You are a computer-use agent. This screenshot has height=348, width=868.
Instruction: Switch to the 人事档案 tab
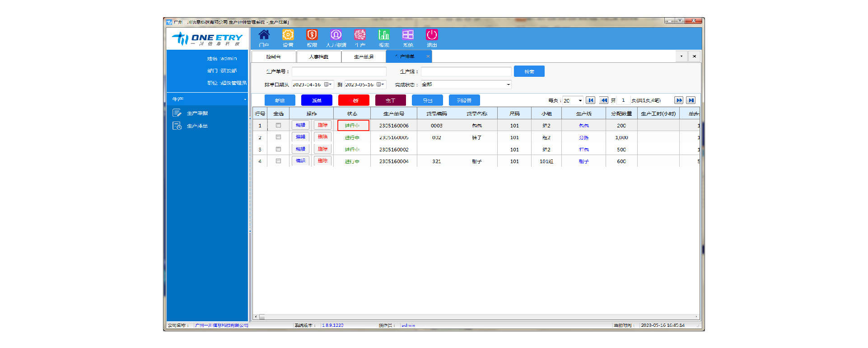click(319, 56)
